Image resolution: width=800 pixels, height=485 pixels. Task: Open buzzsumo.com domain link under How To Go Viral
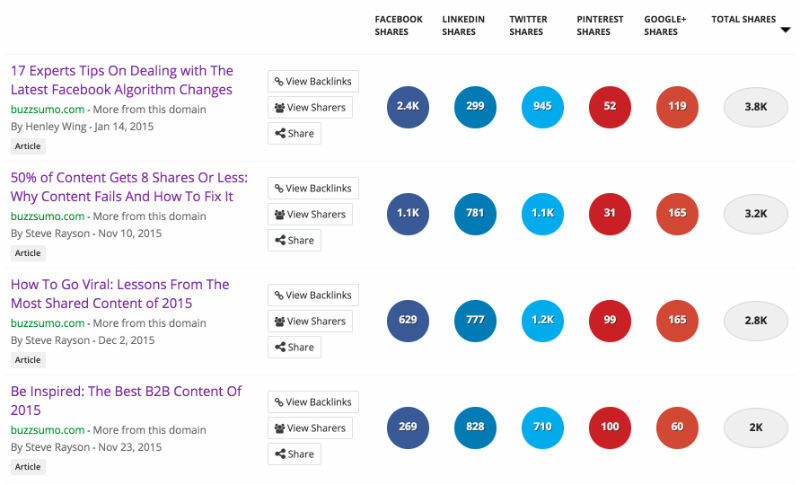[x=48, y=323]
